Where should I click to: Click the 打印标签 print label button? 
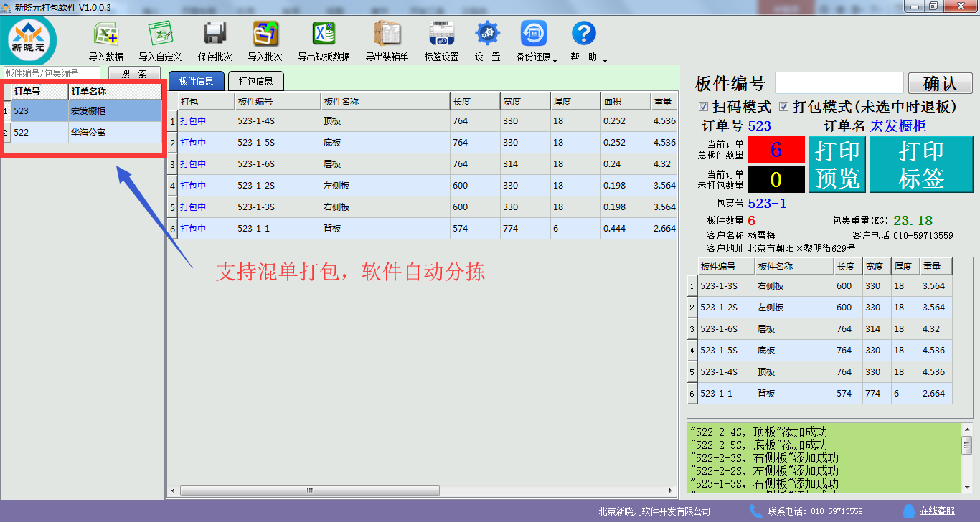(921, 164)
